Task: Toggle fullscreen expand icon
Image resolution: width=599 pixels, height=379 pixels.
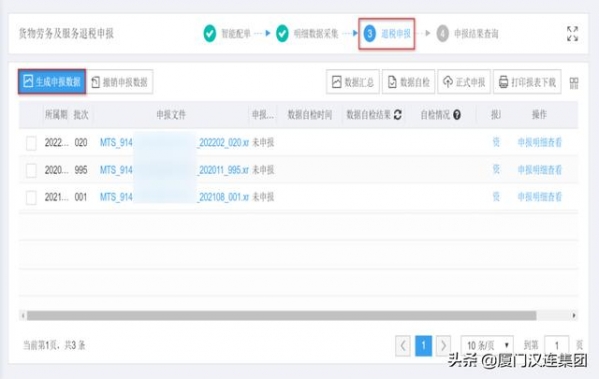Action: click(572, 34)
